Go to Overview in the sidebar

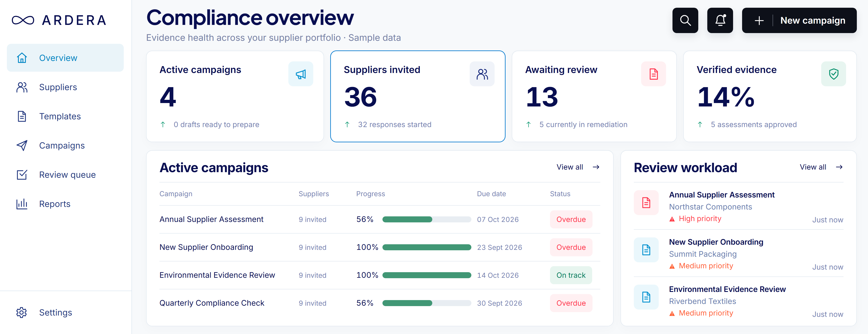65,58
